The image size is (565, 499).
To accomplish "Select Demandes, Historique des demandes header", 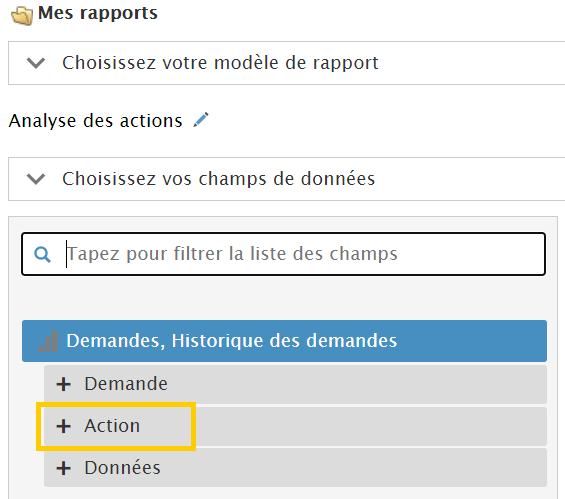I will pos(284,341).
